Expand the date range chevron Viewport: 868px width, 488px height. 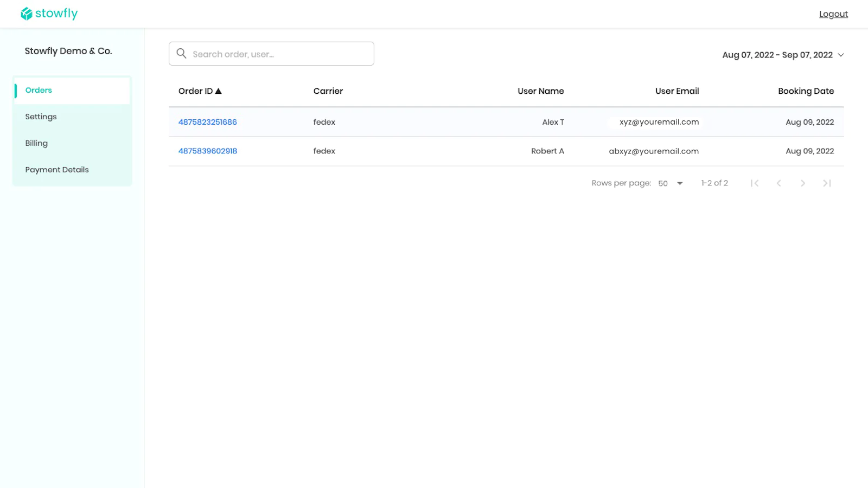pyautogui.click(x=841, y=55)
